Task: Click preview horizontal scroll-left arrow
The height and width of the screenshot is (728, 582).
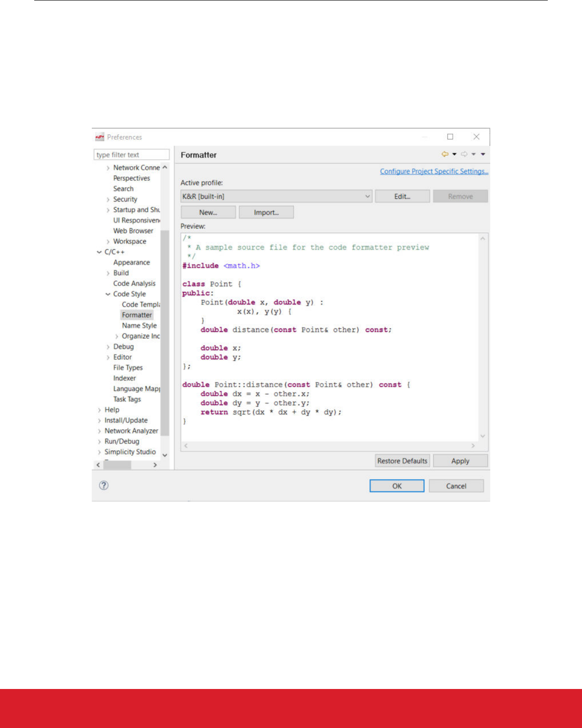Action: click(186, 445)
